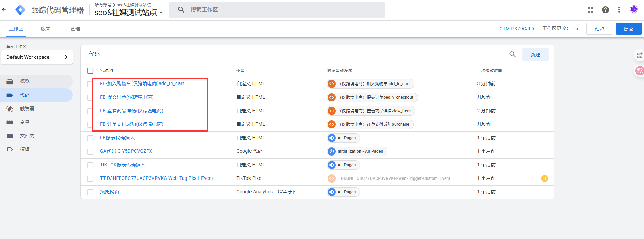644x239 pixels.
Task: Click the yellow paused icon on the TikTok Pixel row
Action: pyautogui.click(x=544, y=178)
